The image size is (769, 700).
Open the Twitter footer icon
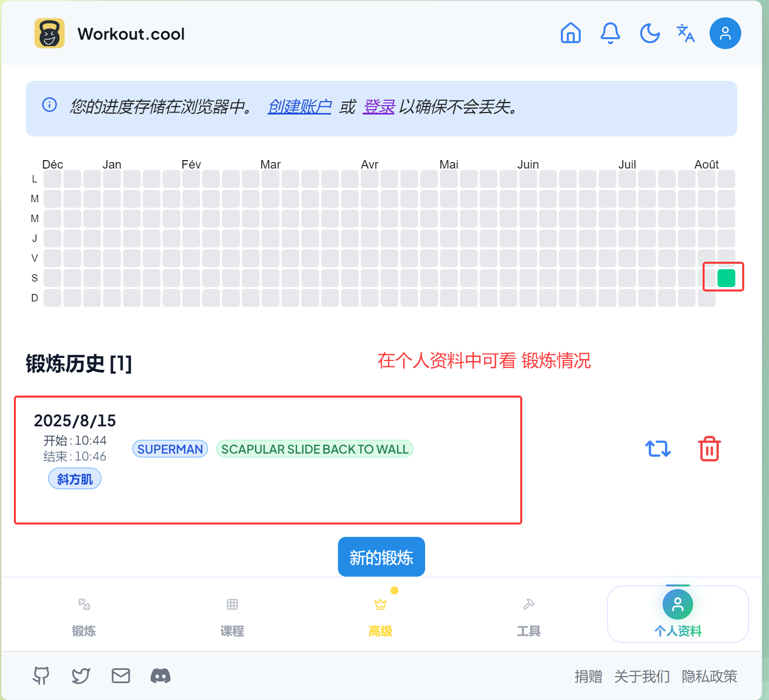click(x=81, y=676)
